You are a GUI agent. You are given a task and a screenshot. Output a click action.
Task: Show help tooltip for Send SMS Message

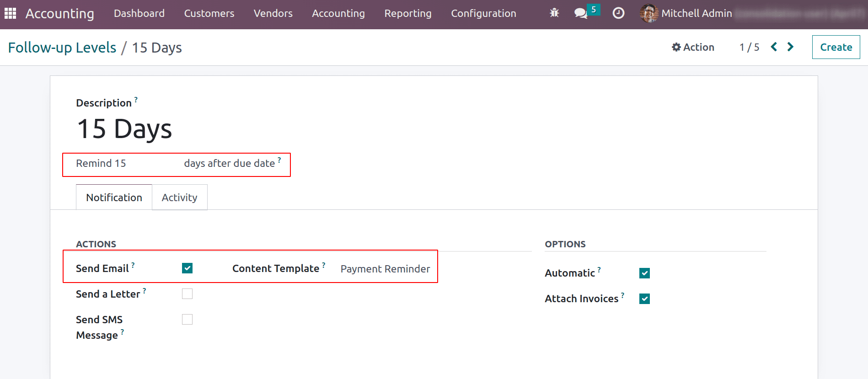coord(122,331)
